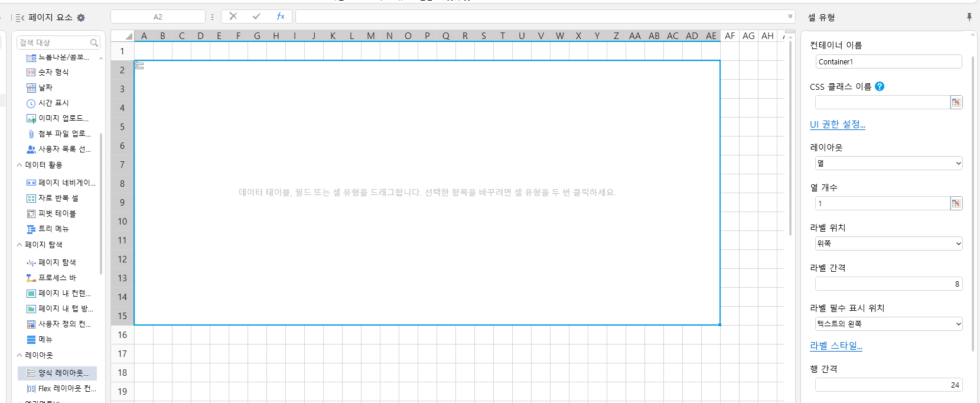Click the 라벨 간격 value field
The image size is (980, 403).
889,284
